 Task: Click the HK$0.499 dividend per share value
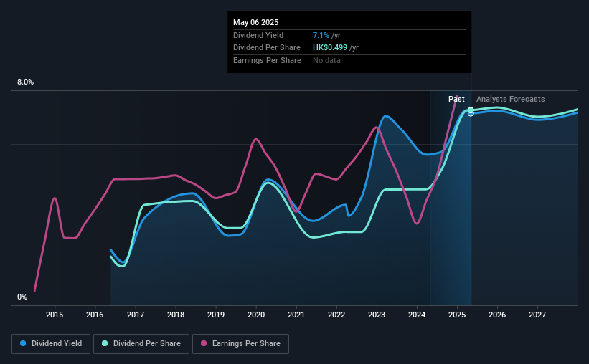coord(330,48)
